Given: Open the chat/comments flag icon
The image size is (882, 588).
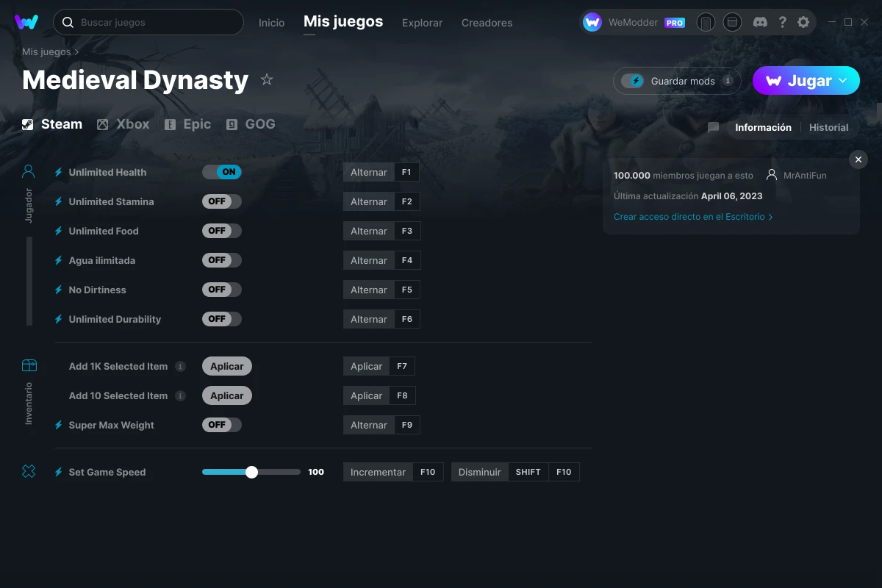Looking at the screenshot, I should pyautogui.click(x=713, y=127).
